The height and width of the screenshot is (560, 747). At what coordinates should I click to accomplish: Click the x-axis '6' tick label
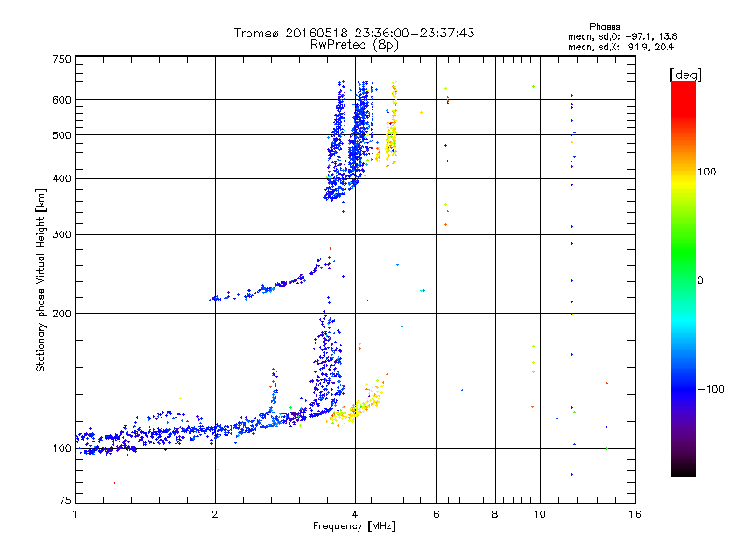pyautogui.click(x=436, y=514)
